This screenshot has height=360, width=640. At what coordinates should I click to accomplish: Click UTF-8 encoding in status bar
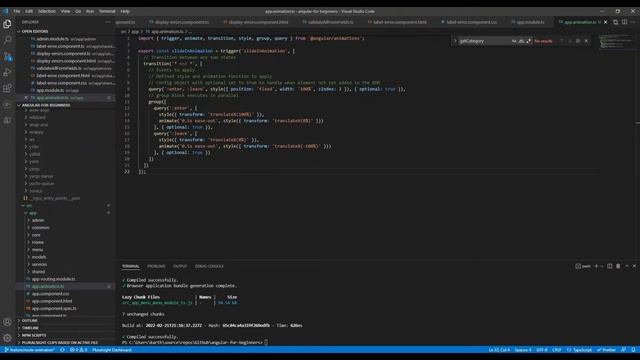tap(542, 350)
